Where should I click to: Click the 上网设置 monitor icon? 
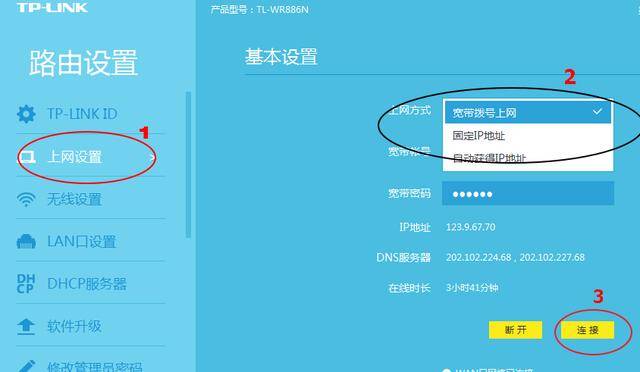tap(27, 157)
